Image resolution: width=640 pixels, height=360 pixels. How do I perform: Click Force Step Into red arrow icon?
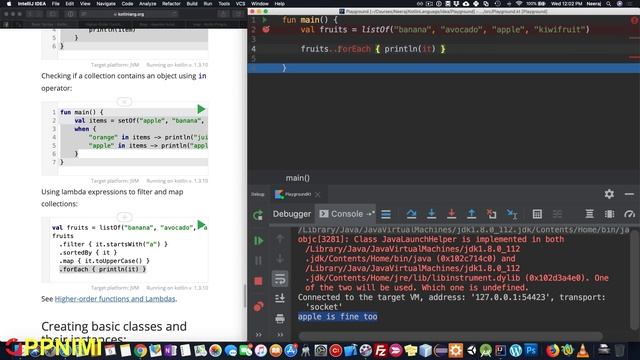point(451,214)
